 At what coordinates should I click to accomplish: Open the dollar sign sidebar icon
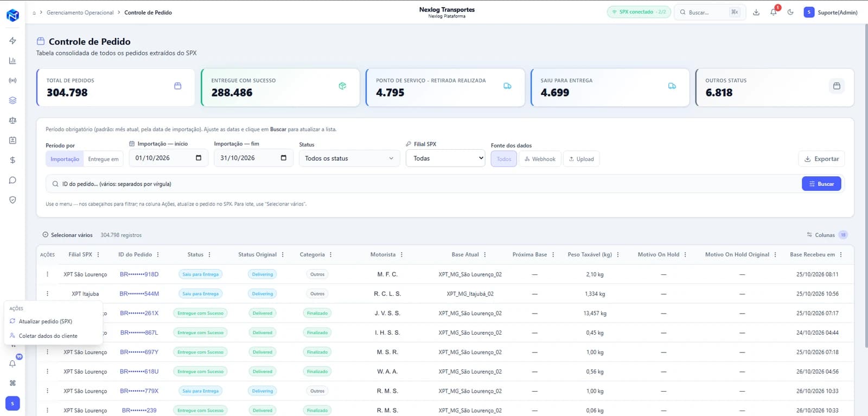click(x=12, y=160)
